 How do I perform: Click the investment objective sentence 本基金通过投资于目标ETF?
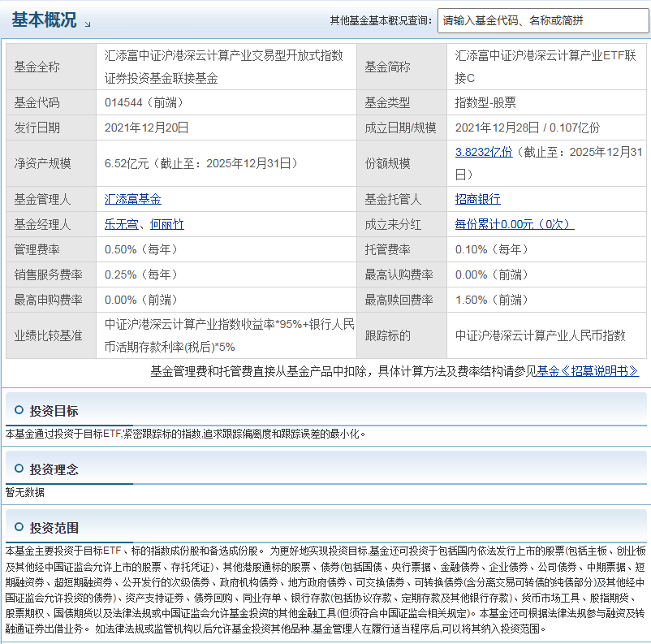[186, 434]
